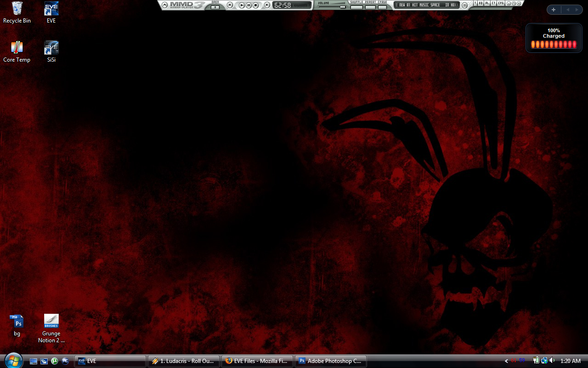Switch to EVE Files Mozilla Firefox window

pos(257,361)
